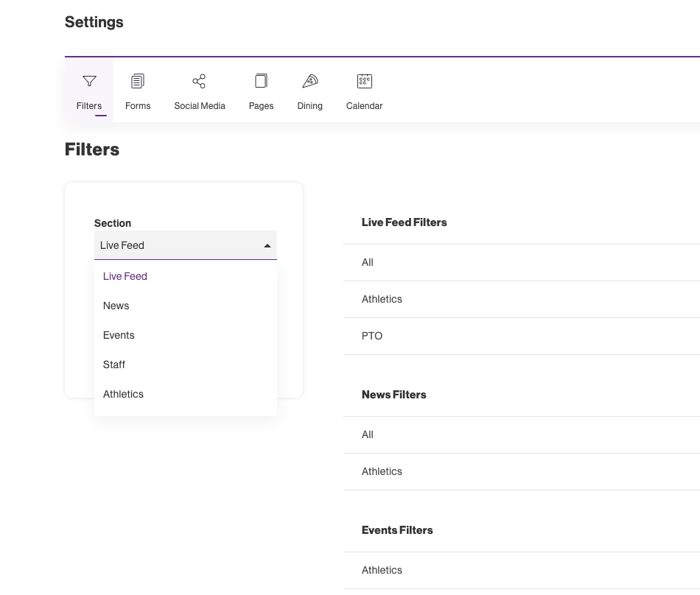Pick Staff option in Section dropdown
This screenshot has height=595, width=700.
114,365
